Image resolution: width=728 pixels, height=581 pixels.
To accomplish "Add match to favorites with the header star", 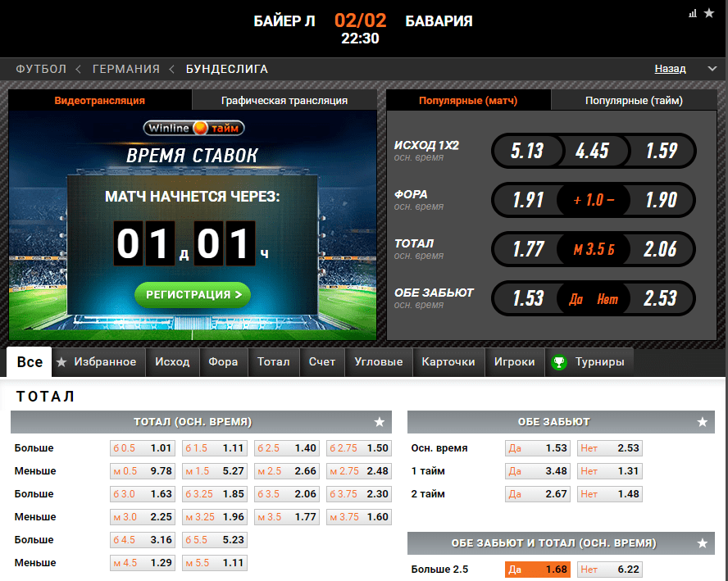I will 708,13.
